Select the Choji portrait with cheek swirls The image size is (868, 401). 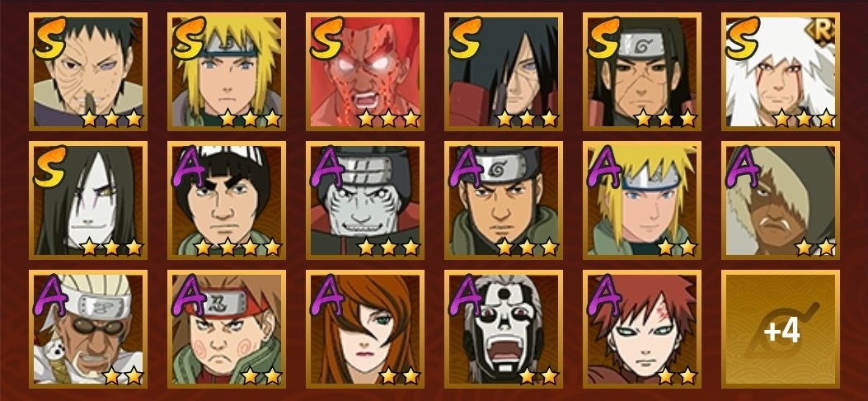227,329
